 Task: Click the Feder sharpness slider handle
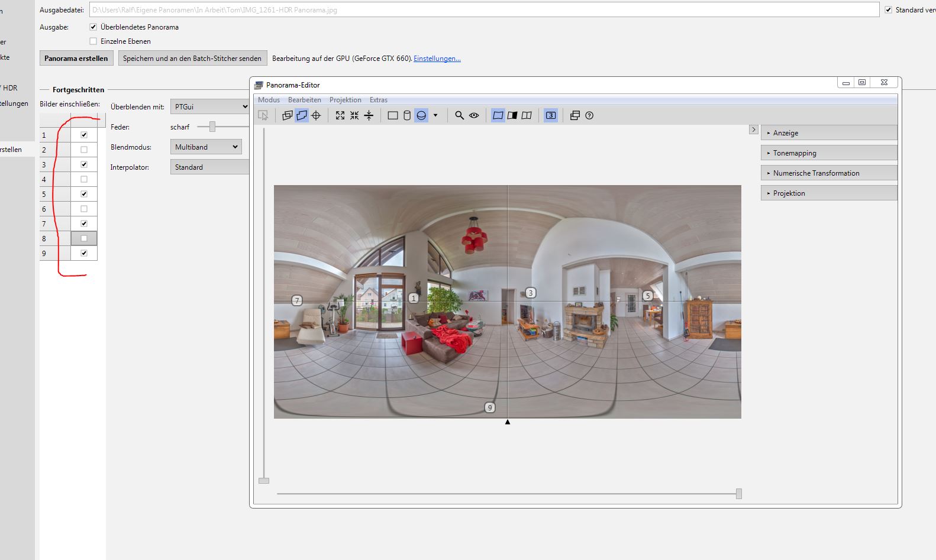(212, 127)
